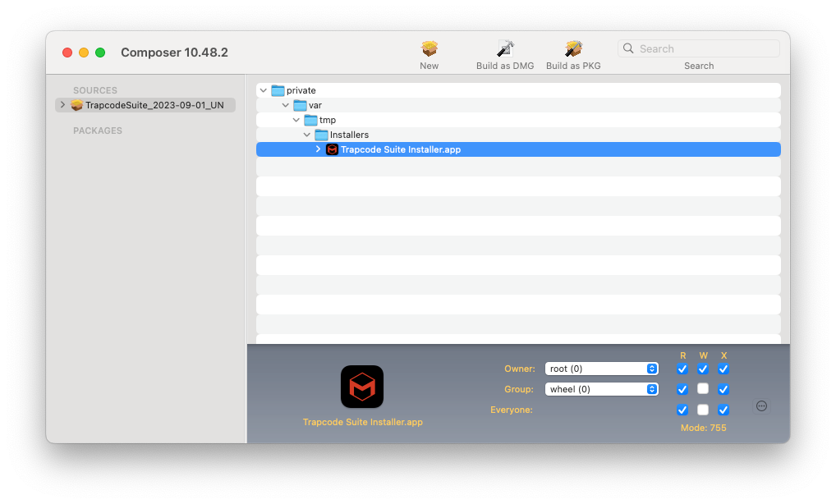
Task: Click the Build as PKG label
Action: tap(573, 66)
